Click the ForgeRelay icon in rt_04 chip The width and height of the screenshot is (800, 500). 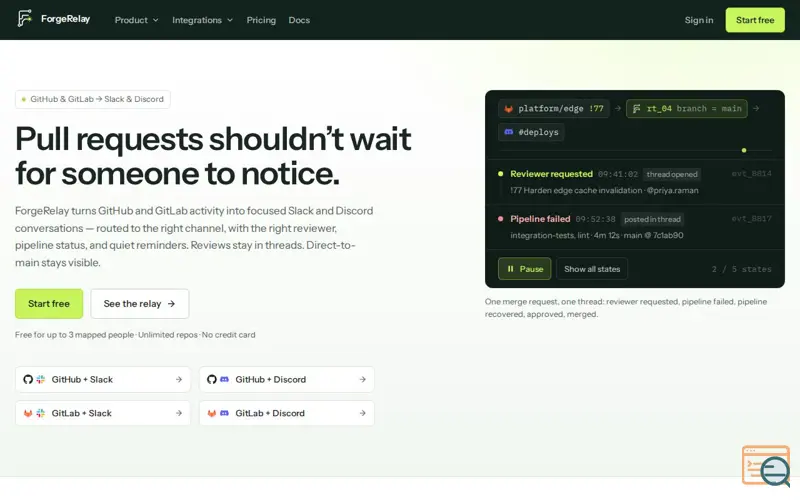click(x=637, y=109)
